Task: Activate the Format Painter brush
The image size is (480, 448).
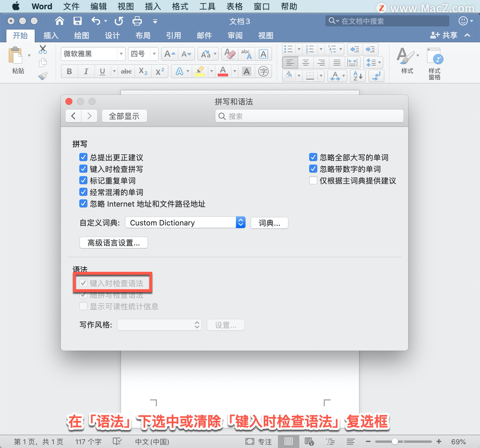Action: tap(43, 76)
